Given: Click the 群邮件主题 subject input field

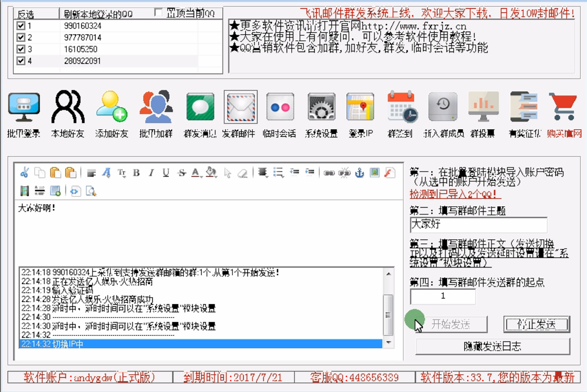Looking at the screenshot, I should [478, 225].
